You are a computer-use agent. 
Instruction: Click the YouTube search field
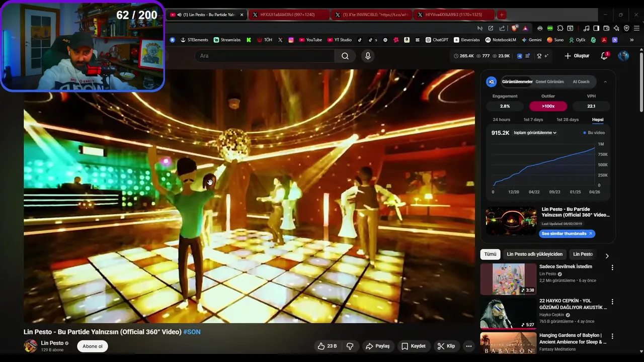coord(265,56)
